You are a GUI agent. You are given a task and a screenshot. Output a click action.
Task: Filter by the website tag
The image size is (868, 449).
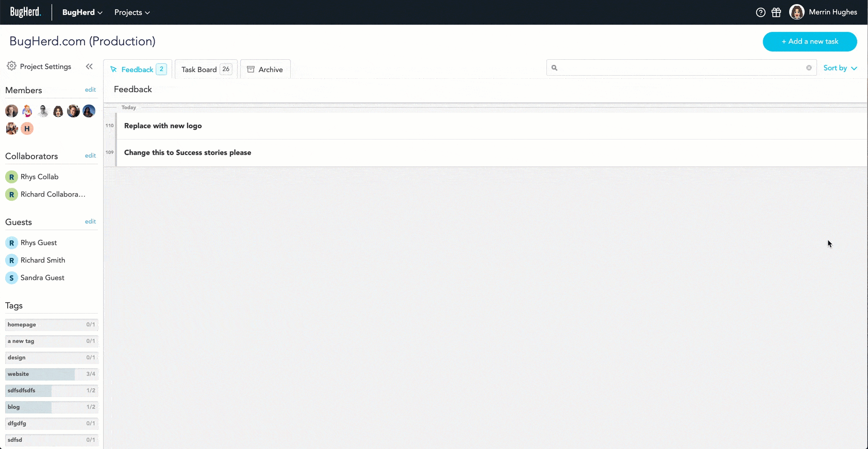tap(52, 374)
